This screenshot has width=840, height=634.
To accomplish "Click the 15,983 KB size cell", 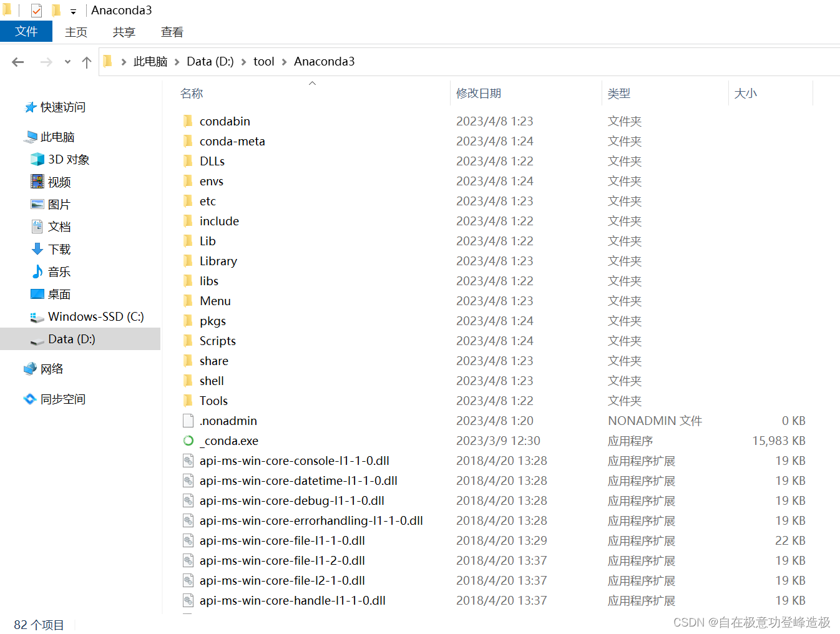I will point(779,441).
